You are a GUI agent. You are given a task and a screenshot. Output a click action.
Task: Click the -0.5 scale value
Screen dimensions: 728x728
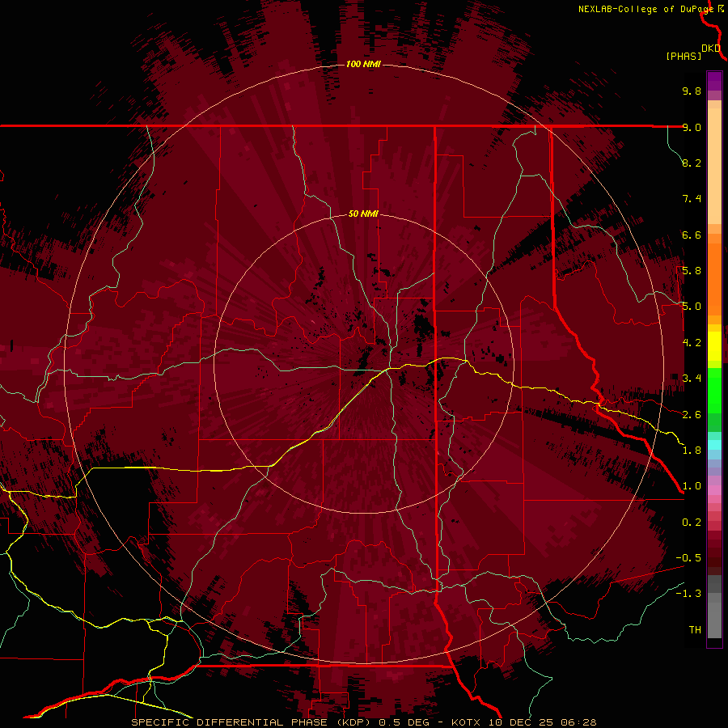688,558
